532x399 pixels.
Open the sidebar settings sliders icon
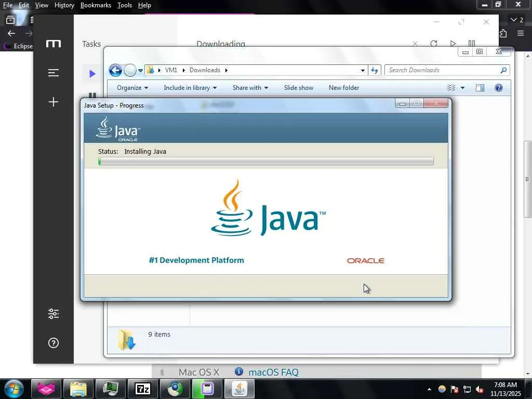(54, 313)
